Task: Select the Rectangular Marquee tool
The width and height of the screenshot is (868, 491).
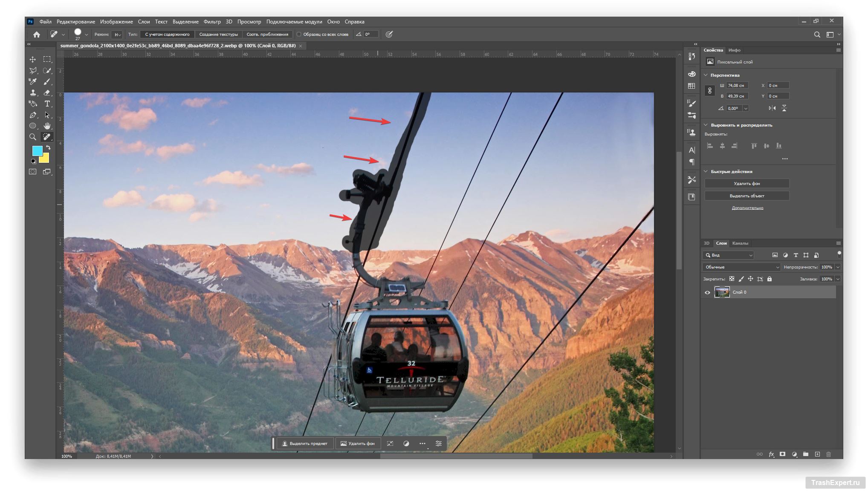Action: 47,59
